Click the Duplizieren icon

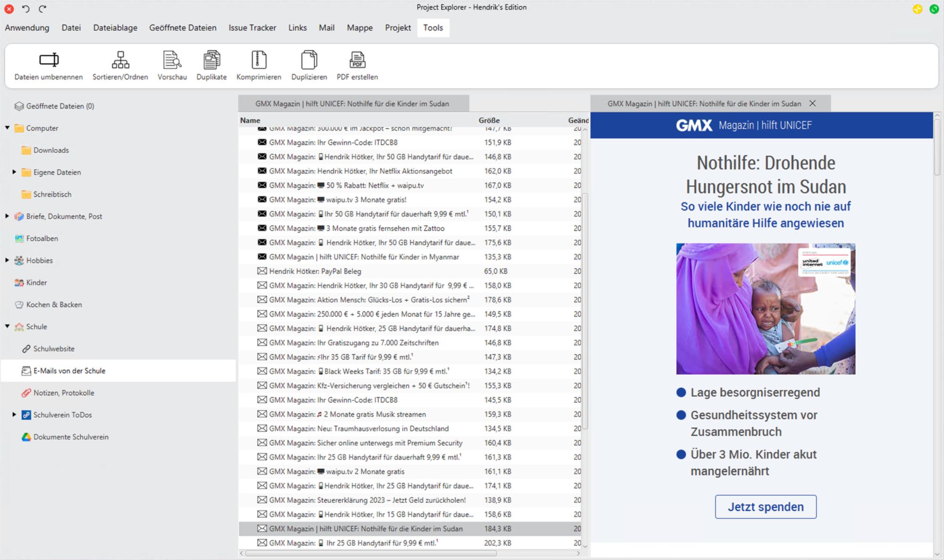309,60
